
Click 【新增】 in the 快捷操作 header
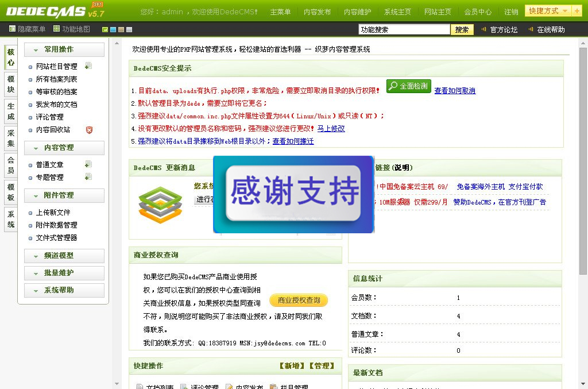(292, 366)
